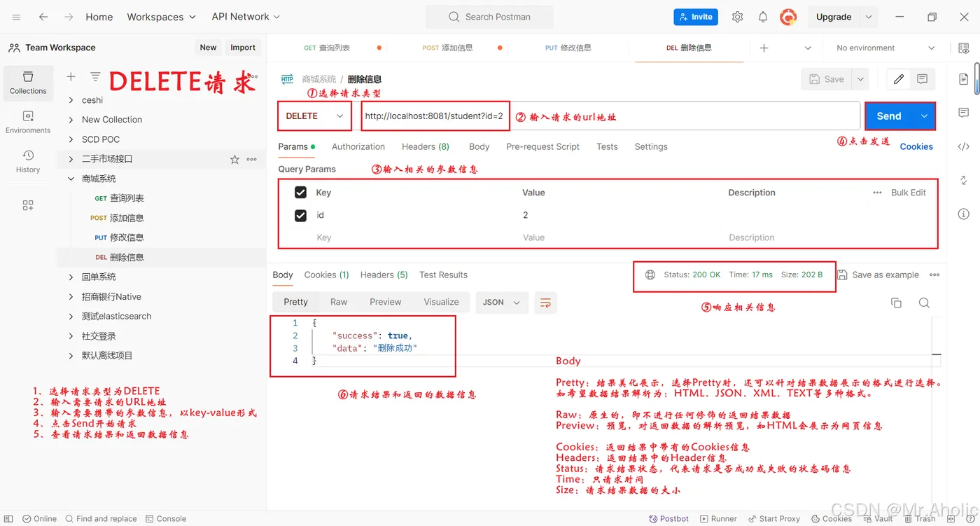This screenshot has width=980, height=526.
Task: Create a new collection with the plus icon
Action: (71, 77)
